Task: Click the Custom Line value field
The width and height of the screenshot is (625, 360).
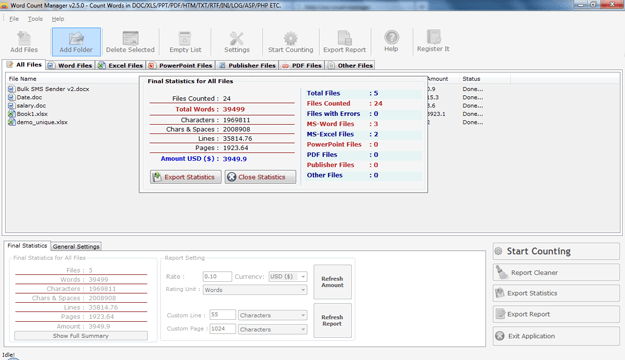Action: 223,315
